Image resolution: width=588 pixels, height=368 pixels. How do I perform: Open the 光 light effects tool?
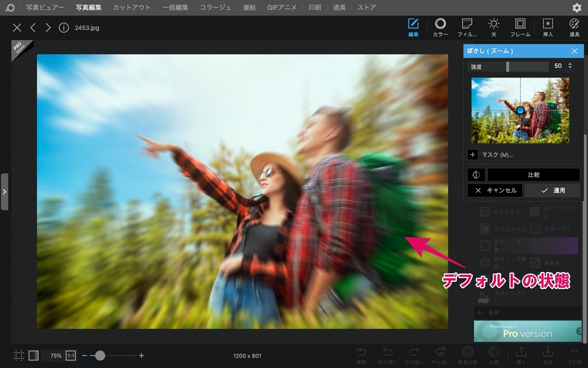[x=493, y=27]
